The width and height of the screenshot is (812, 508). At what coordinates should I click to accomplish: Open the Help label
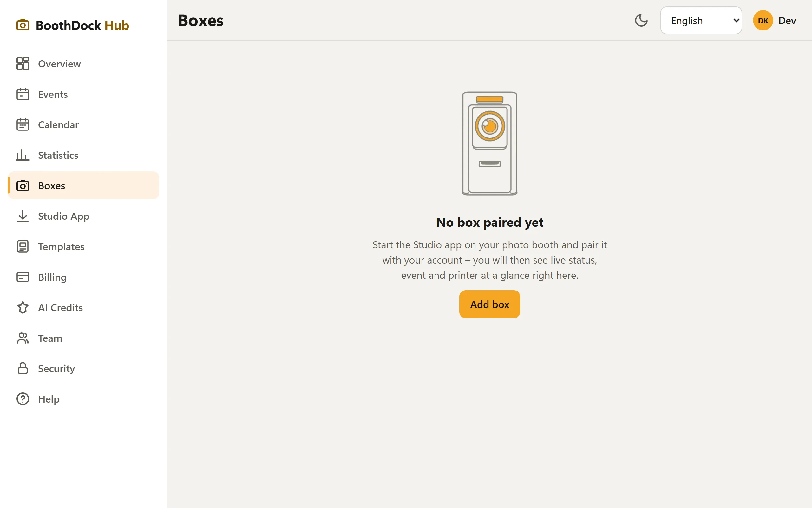point(49,399)
